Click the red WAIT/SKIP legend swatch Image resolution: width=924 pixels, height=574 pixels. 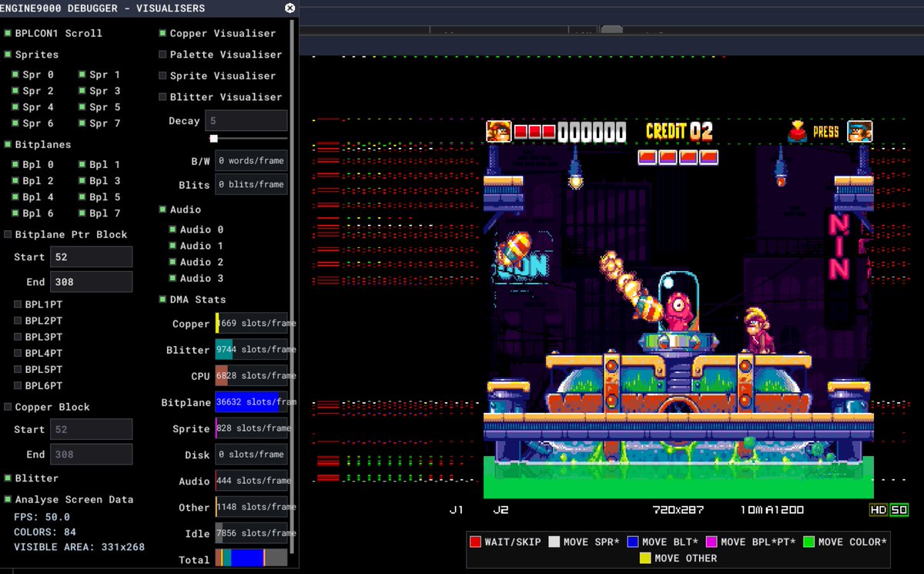pyautogui.click(x=476, y=542)
